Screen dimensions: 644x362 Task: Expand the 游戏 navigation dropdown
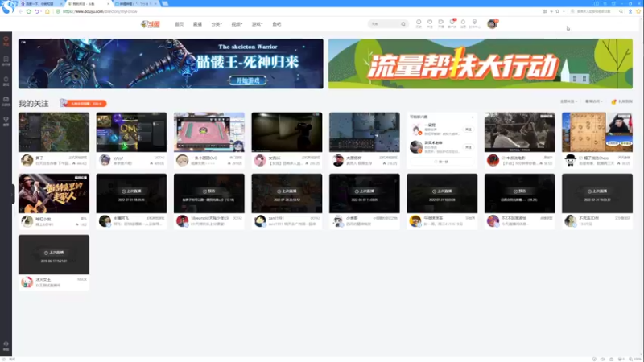tap(257, 24)
